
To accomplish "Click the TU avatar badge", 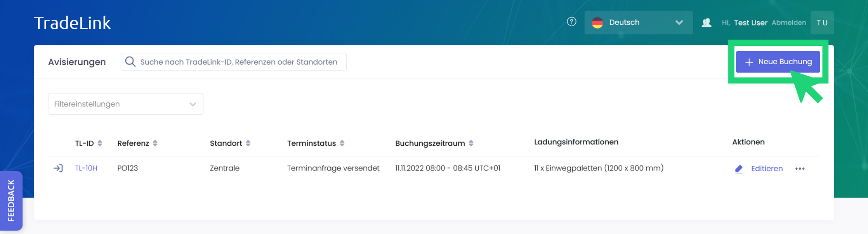I will pyautogui.click(x=822, y=22).
